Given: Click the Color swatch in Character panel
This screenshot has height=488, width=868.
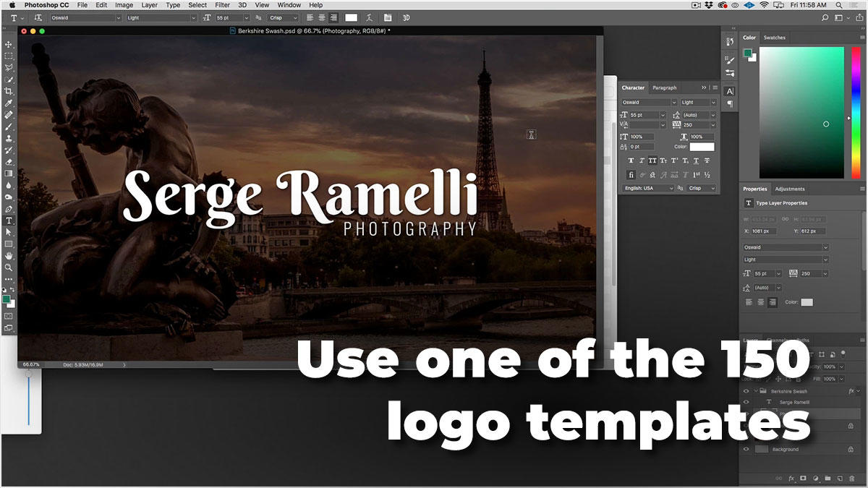Looking at the screenshot, I should click(702, 147).
